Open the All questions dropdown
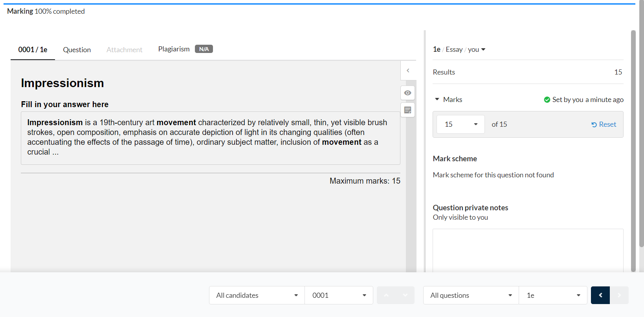 (471, 295)
